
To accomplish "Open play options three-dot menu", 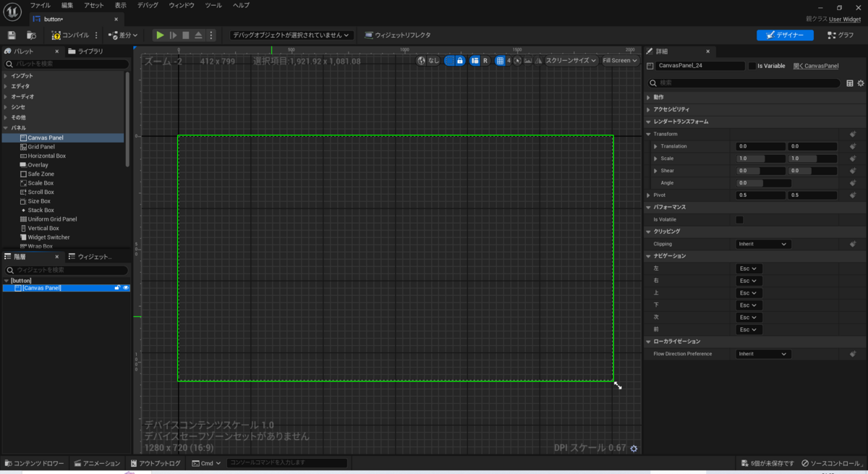I will [x=211, y=35].
